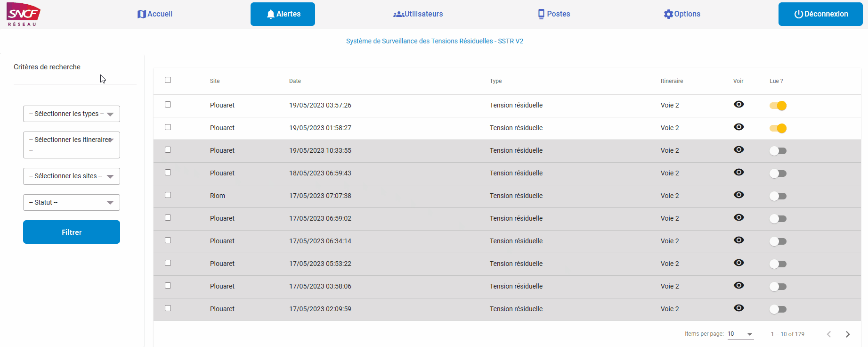Screen dimensions: 868x347
Task: Click eye icon for alert 17/05/2023 02:09:59
Action: point(738,308)
